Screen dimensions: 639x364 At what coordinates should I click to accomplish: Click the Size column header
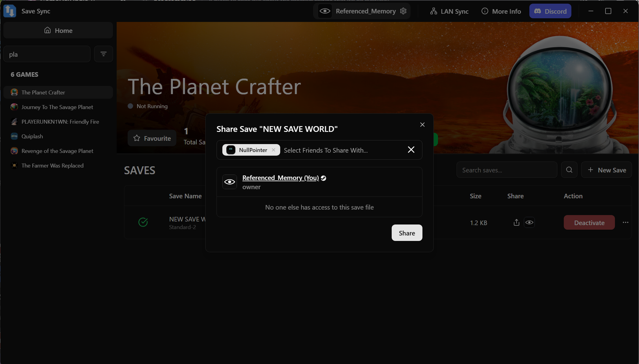click(x=475, y=196)
